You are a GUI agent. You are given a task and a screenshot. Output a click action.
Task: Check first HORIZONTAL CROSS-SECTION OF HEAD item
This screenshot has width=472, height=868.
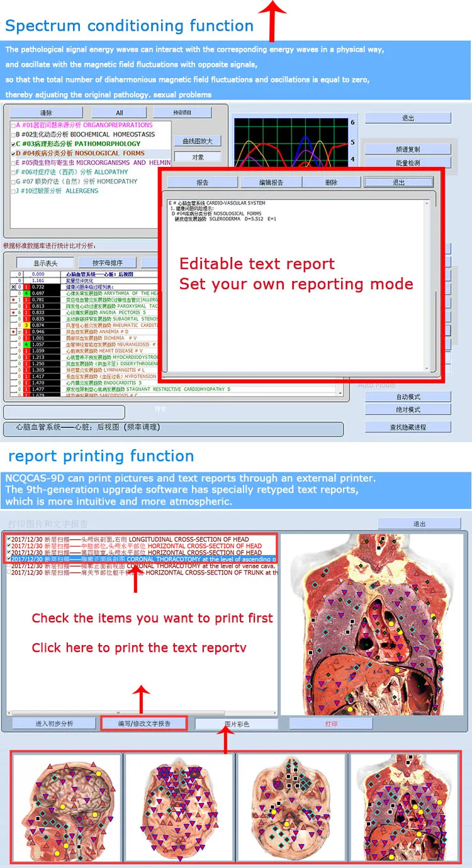[x=8, y=545]
